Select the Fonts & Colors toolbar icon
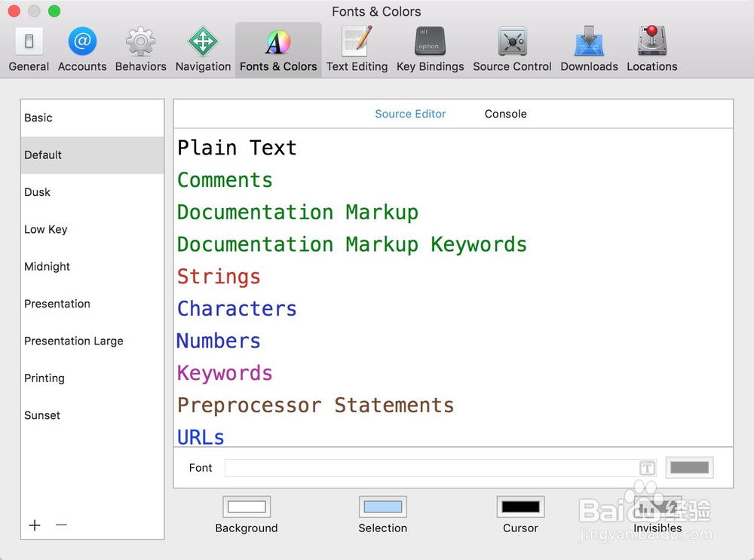Screen dimensions: 754x560 coord(278,49)
